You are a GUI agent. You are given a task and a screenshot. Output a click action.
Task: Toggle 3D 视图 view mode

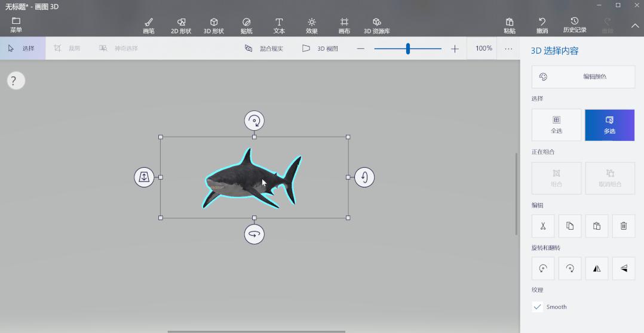click(x=321, y=48)
